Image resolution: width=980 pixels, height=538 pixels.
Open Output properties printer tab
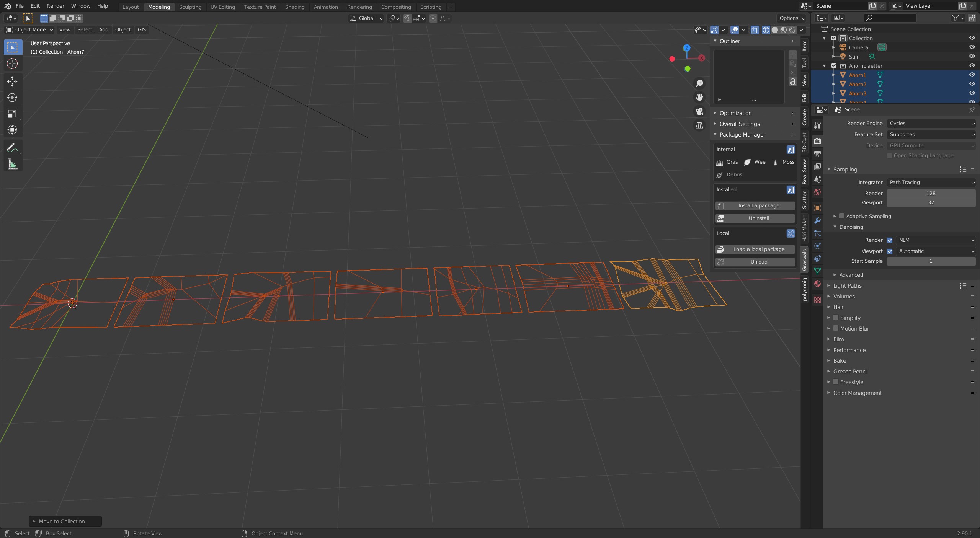click(x=817, y=154)
